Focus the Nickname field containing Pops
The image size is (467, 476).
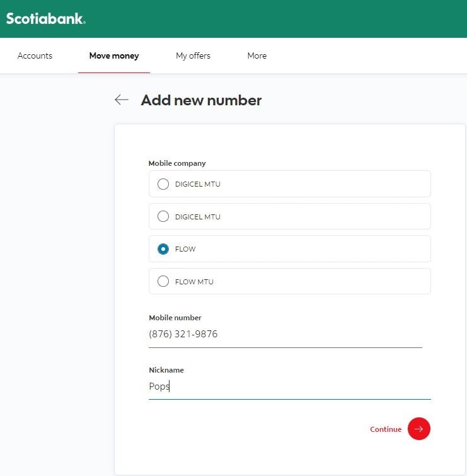coord(290,386)
